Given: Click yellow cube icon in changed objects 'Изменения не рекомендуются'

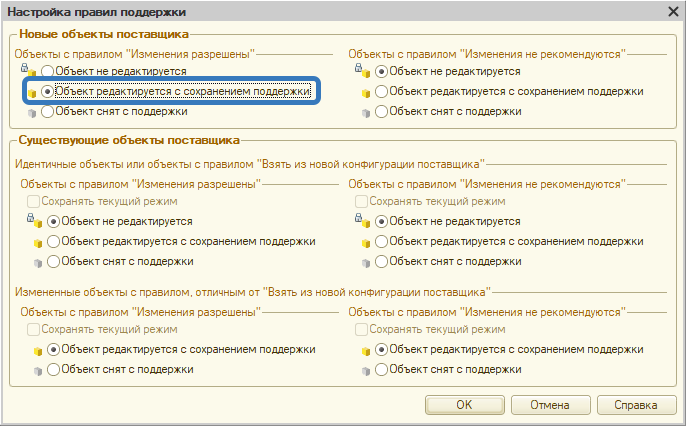Looking at the screenshot, I should point(366,350).
